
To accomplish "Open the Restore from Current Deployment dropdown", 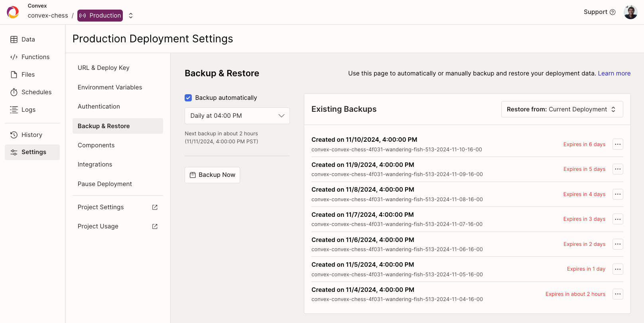I will [562, 109].
